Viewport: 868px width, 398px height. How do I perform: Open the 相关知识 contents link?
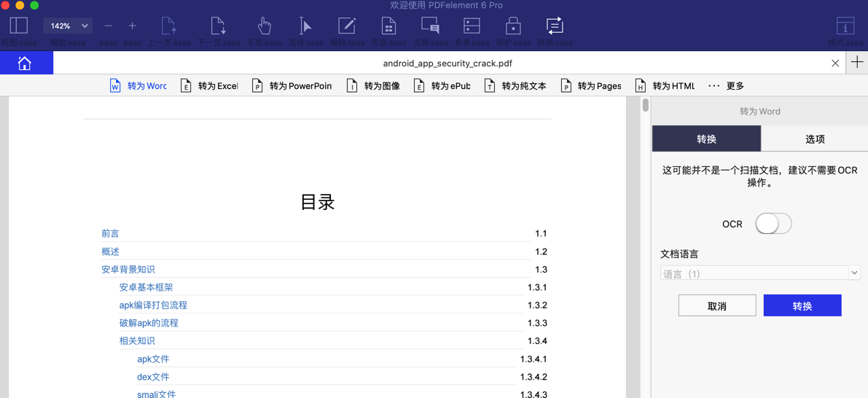coord(137,341)
